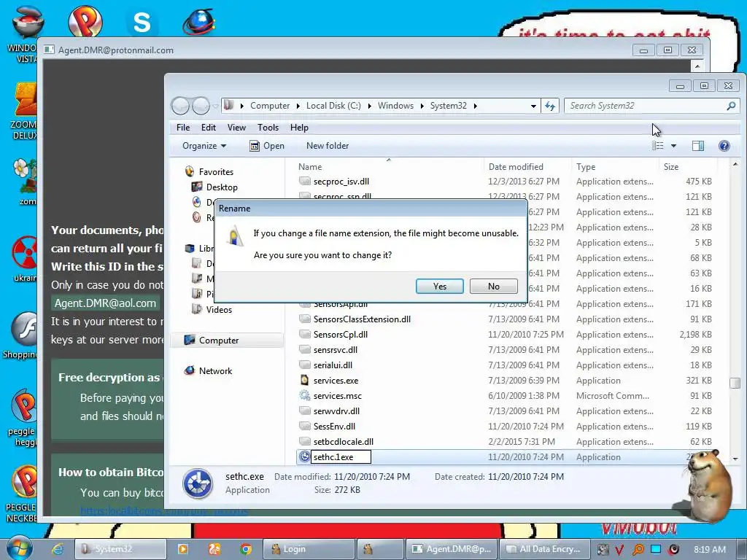Open Skype desktop shortcut icon
The image size is (747, 560).
coord(142,21)
